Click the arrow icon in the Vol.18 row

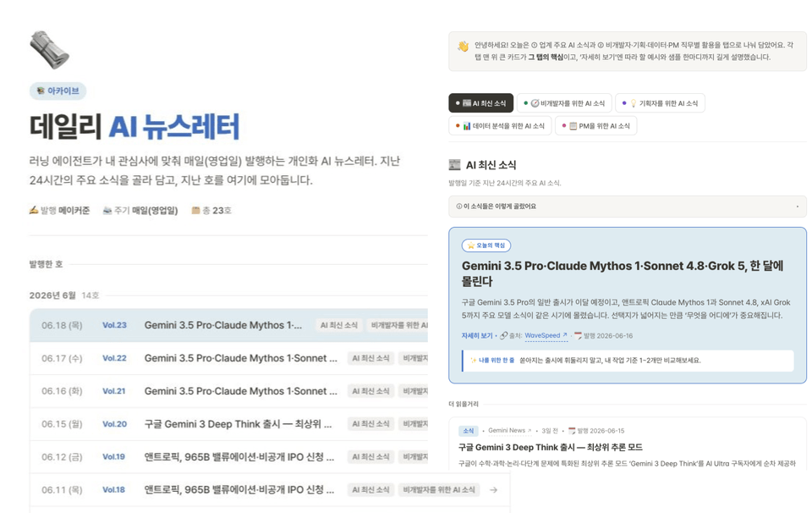point(493,489)
